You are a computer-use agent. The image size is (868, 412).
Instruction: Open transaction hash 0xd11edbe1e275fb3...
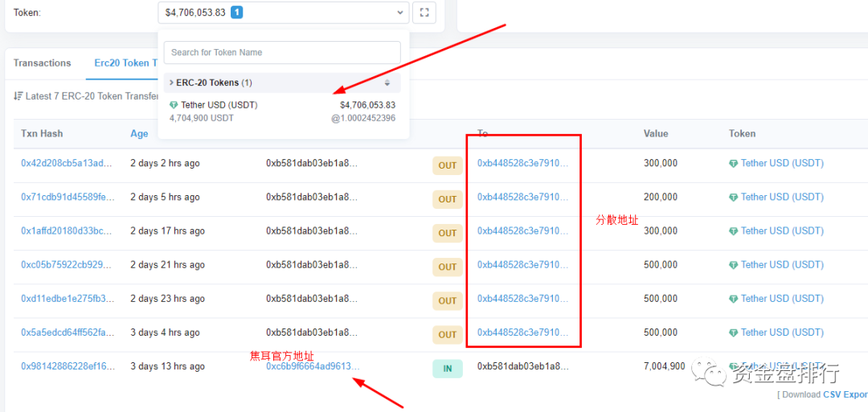click(x=67, y=299)
